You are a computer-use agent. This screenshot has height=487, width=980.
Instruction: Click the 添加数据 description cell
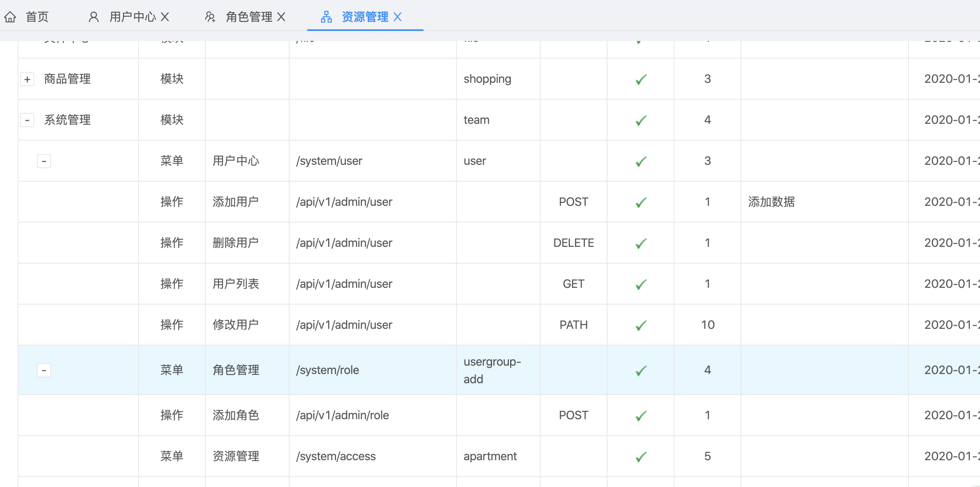tap(771, 202)
